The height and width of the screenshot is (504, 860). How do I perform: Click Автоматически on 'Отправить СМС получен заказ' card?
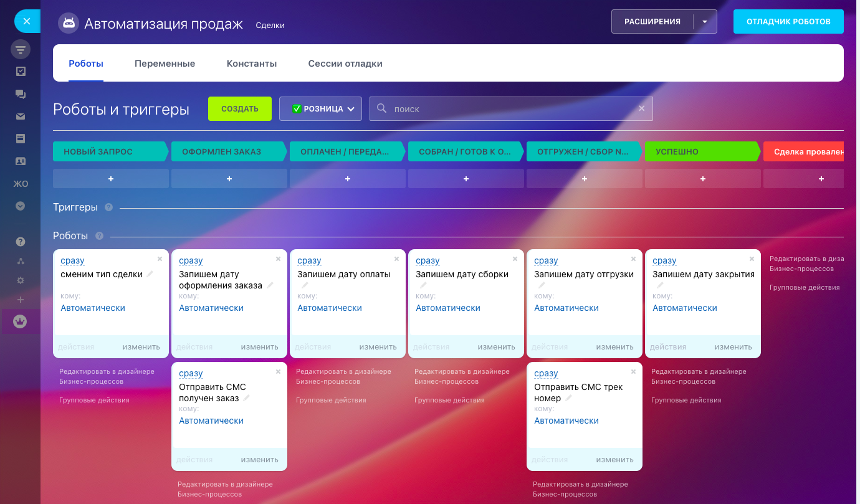[211, 421]
